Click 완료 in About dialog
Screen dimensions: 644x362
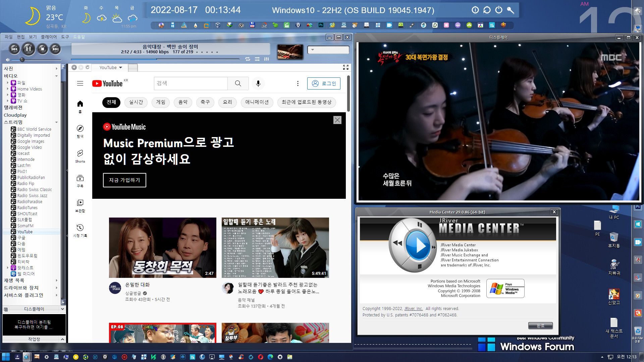(540, 325)
